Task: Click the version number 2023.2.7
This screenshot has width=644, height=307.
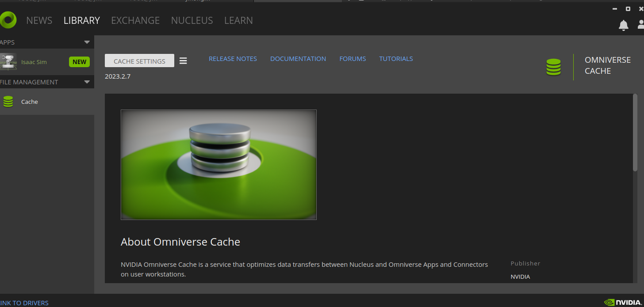Action: (x=118, y=76)
